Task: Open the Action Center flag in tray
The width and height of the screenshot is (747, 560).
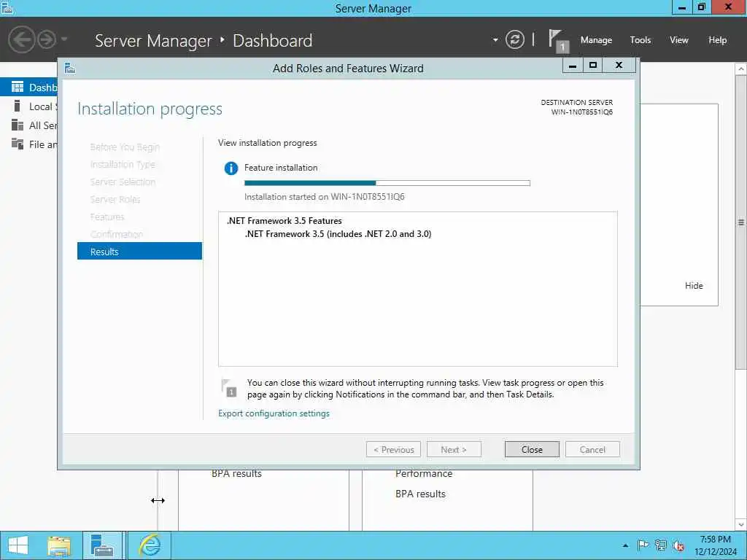Action: pyautogui.click(x=643, y=545)
